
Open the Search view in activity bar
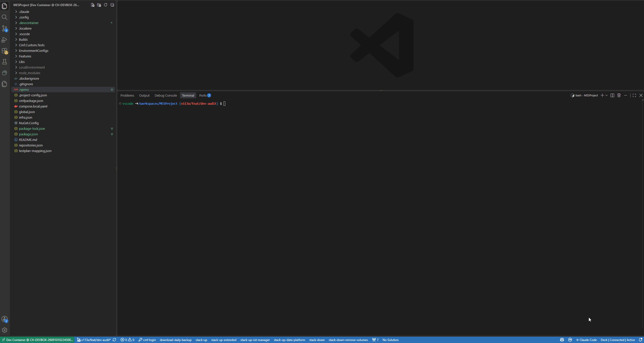coord(5,17)
